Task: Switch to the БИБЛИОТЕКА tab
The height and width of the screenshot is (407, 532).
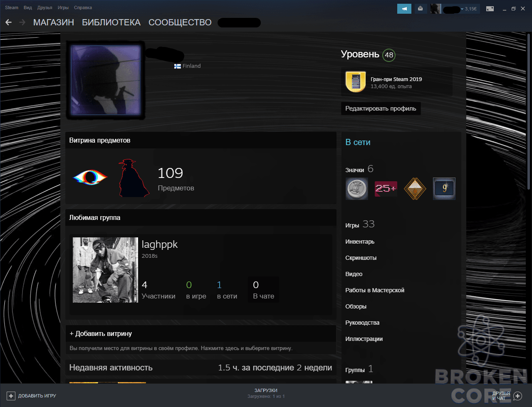Action: tap(111, 22)
